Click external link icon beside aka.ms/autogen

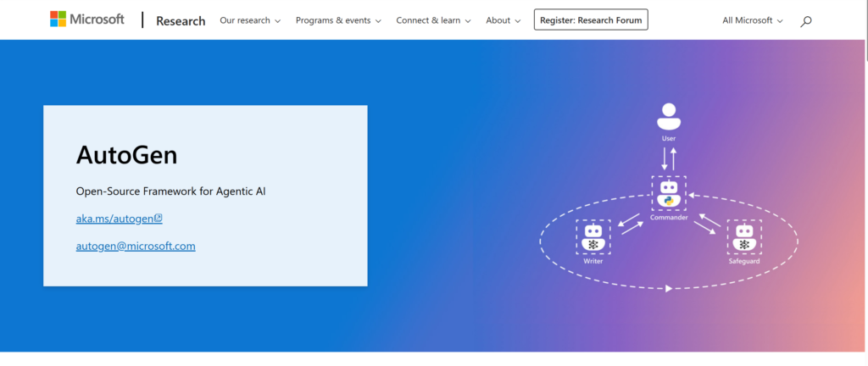[159, 219]
